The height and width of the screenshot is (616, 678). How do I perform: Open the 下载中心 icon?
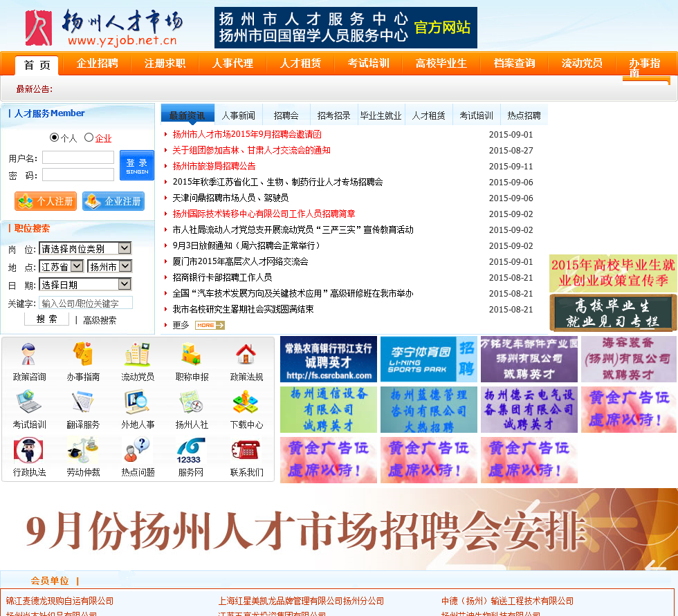246,402
